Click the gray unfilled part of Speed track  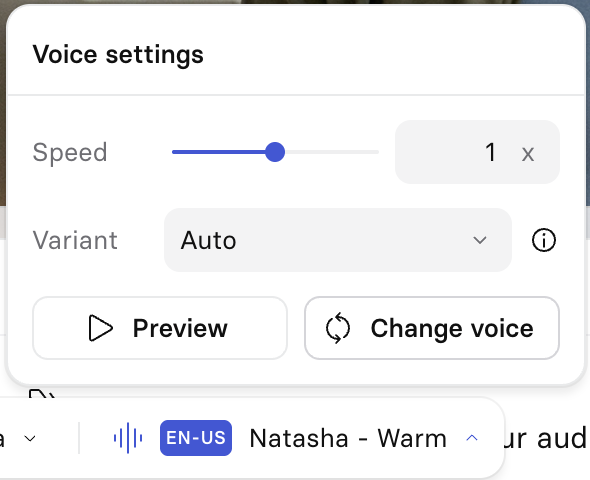[x=331, y=152]
